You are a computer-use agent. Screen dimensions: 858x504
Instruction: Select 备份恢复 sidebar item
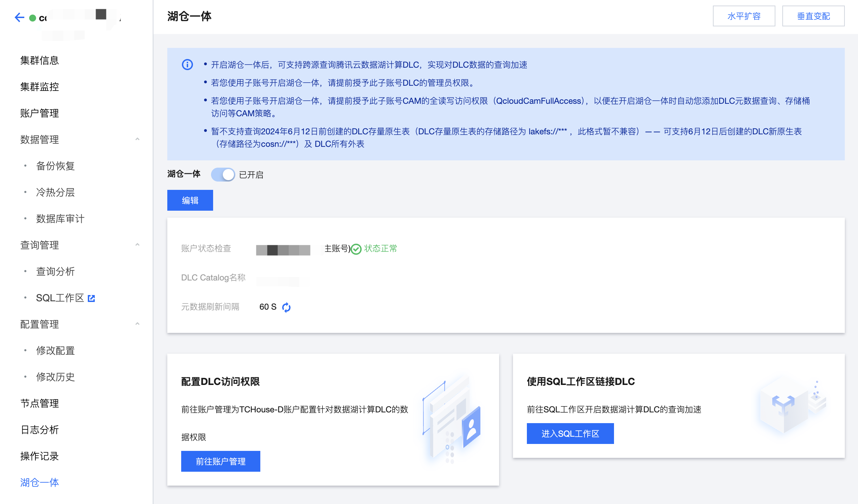pos(56,166)
